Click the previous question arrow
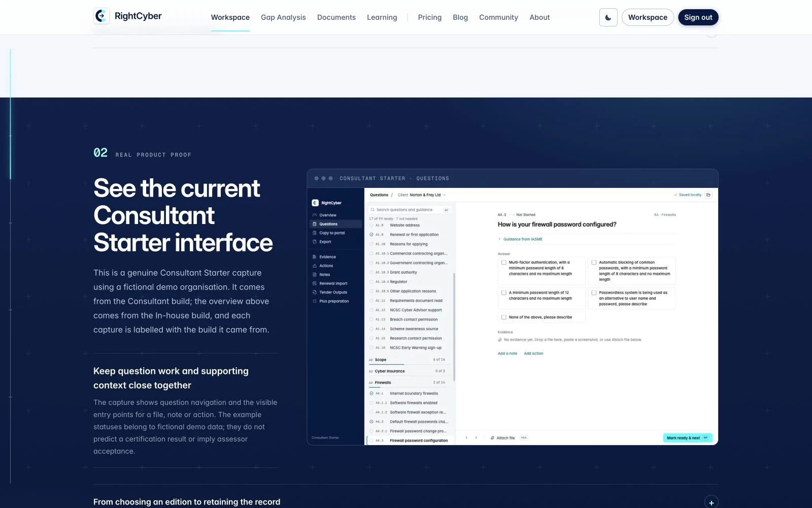Screen dimensions: 812x508 coord(466,437)
